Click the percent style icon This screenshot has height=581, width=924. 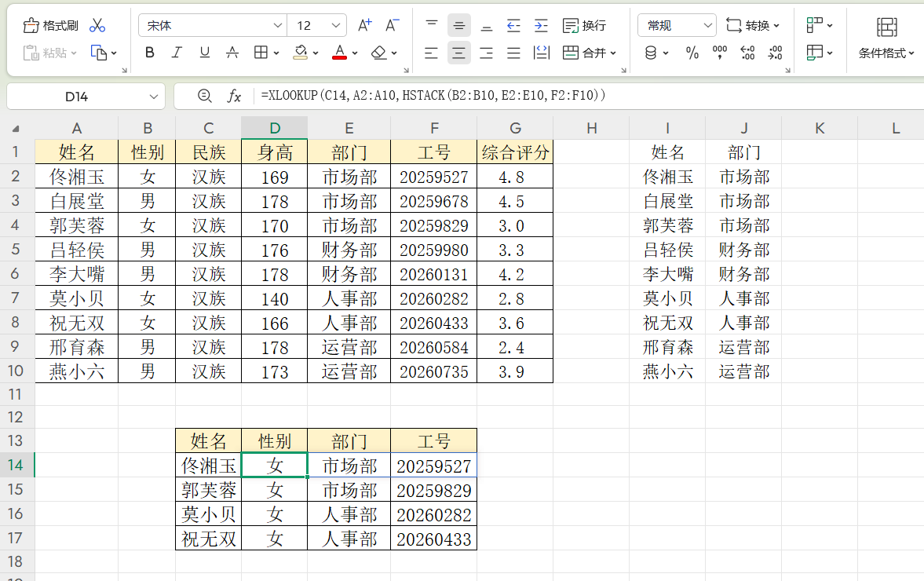692,53
